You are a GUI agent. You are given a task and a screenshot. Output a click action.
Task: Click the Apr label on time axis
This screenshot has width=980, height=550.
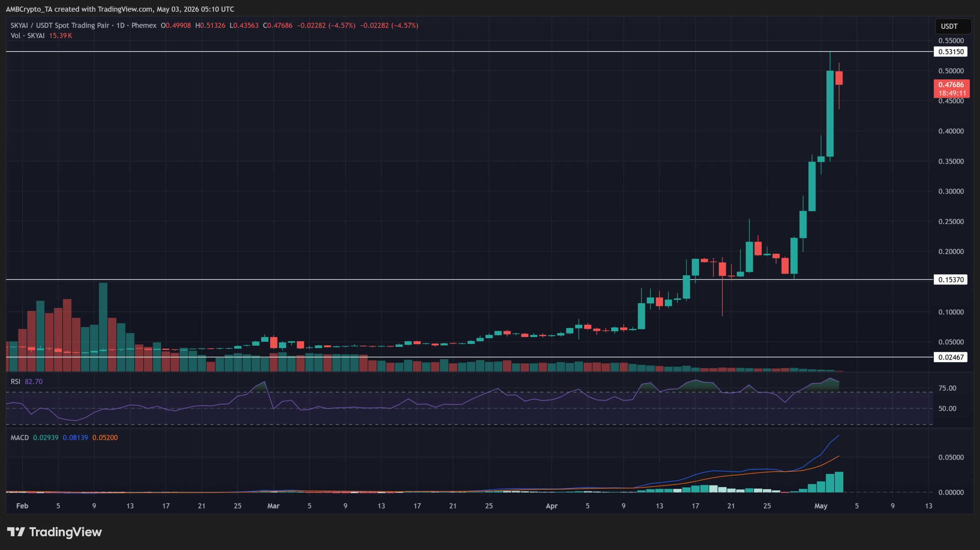[x=552, y=506]
